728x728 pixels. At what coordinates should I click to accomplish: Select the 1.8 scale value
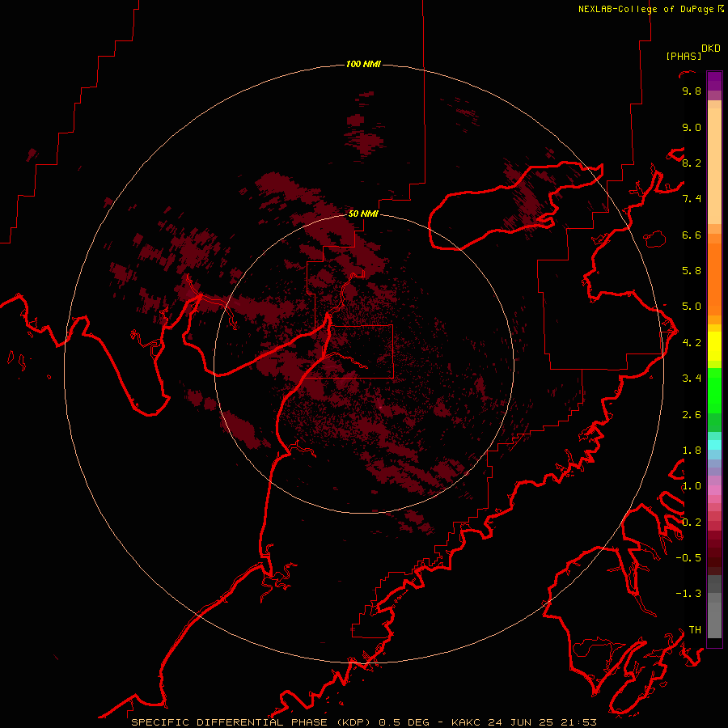click(x=692, y=451)
